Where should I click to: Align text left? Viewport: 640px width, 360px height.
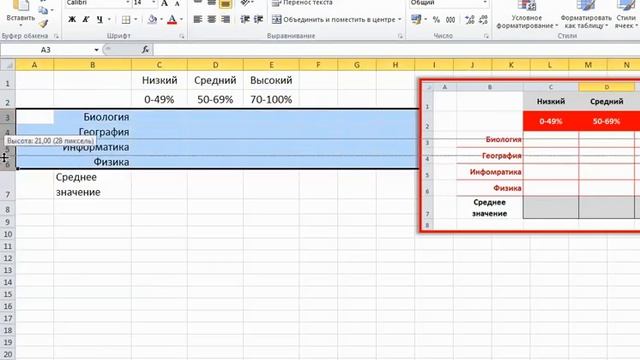(198, 19)
